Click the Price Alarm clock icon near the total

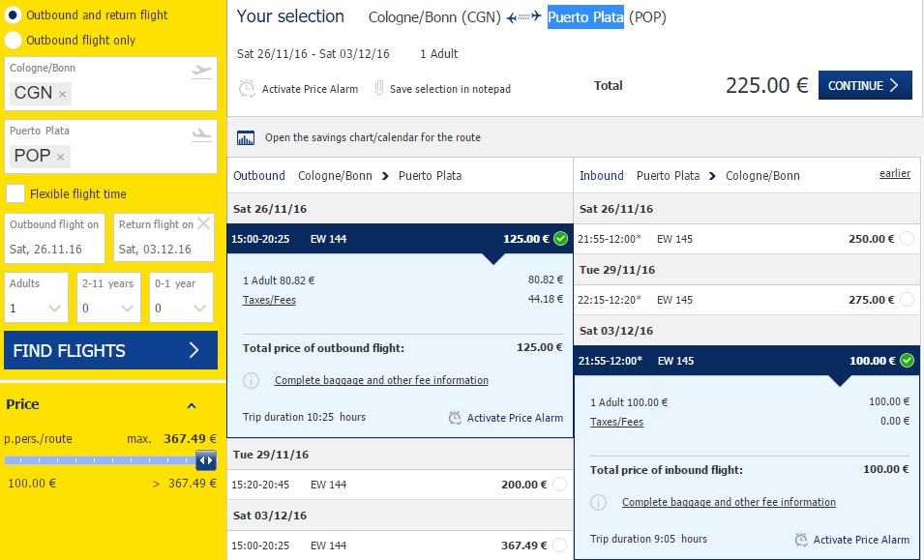pos(247,89)
